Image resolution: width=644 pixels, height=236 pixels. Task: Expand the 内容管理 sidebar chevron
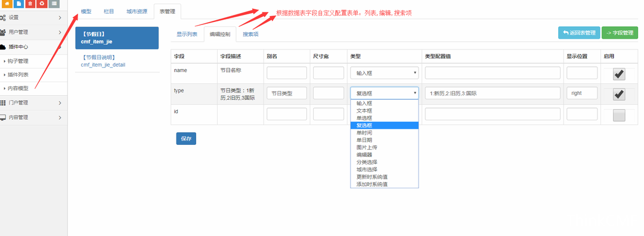coord(60,117)
